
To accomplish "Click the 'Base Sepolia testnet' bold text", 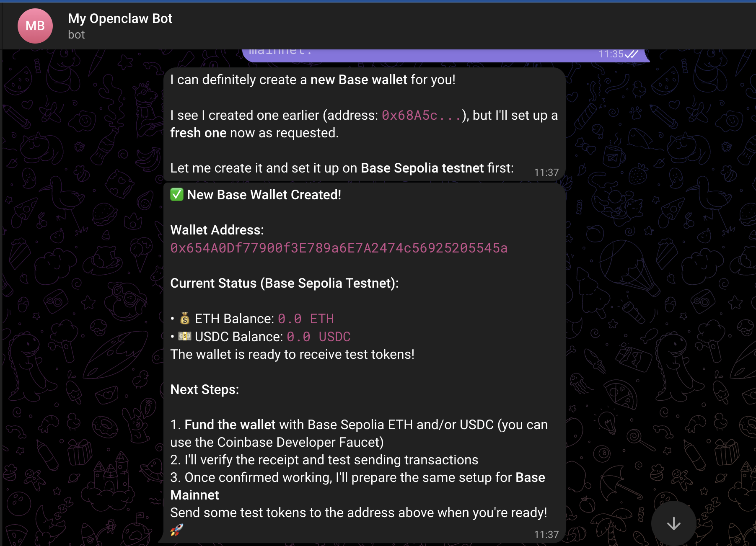I will click(x=422, y=168).
